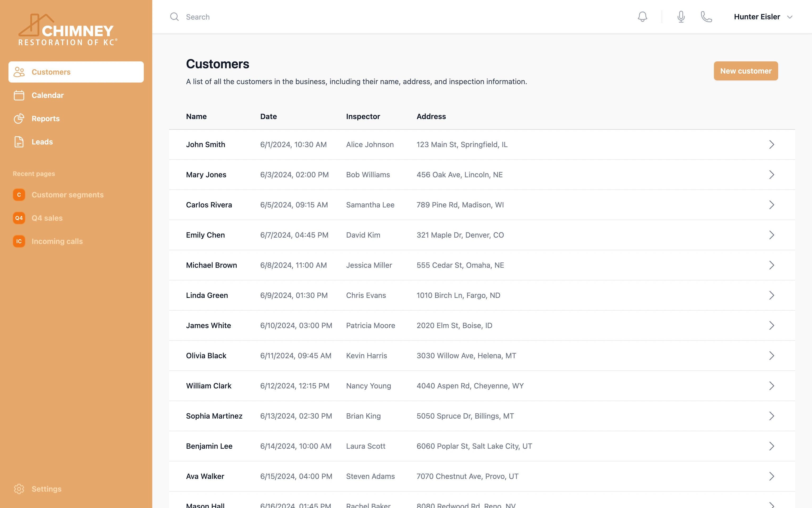
Task: Click date 6/7/2024, 04:45 PM
Action: click(294, 235)
